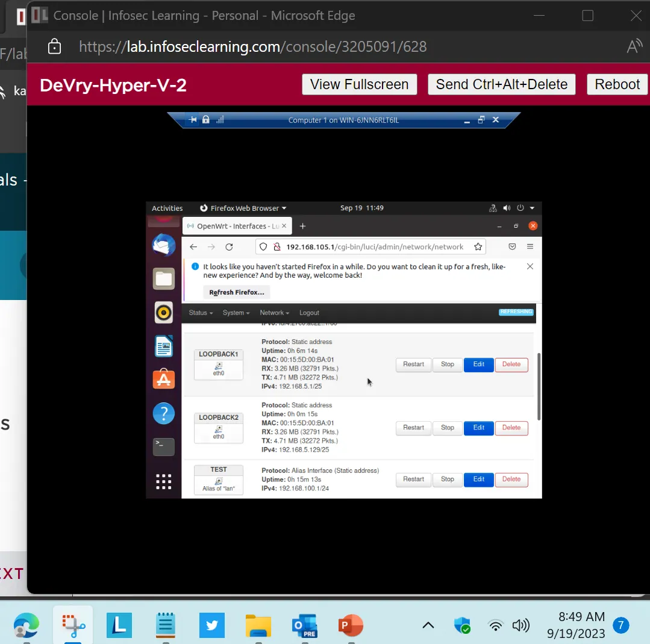
Task: Edit the LOOPBACK1 interface
Action: tap(478, 364)
